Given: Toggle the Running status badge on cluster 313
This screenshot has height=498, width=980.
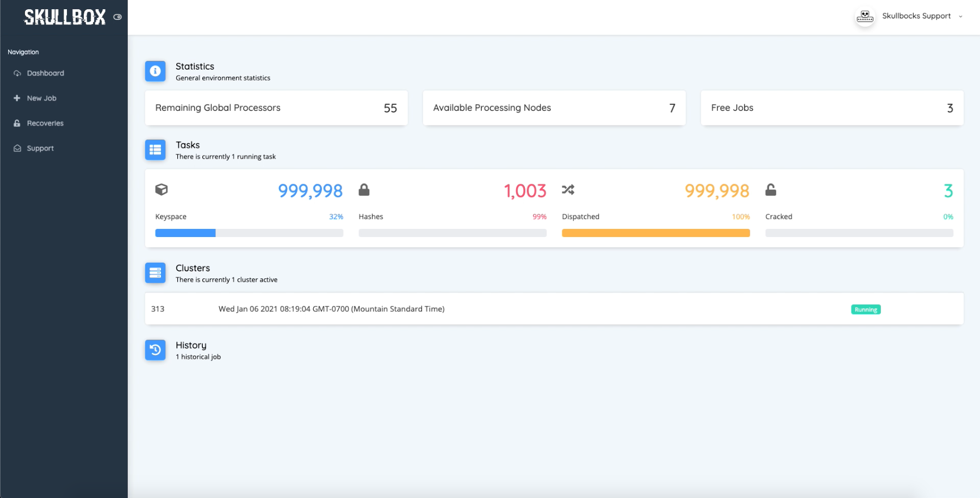Looking at the screenshot, I should coord(865,309).
